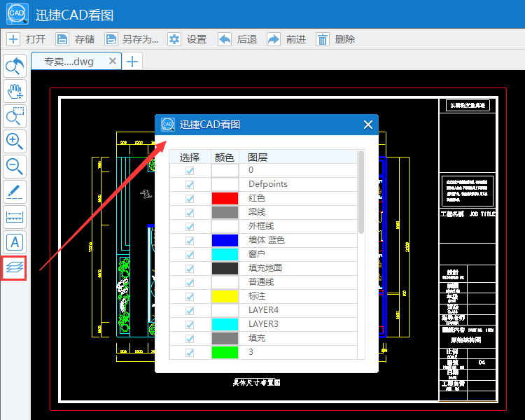Click the Delete (删除) trash icon
This screenshot has width=525, height=420.
pos(323,39)
